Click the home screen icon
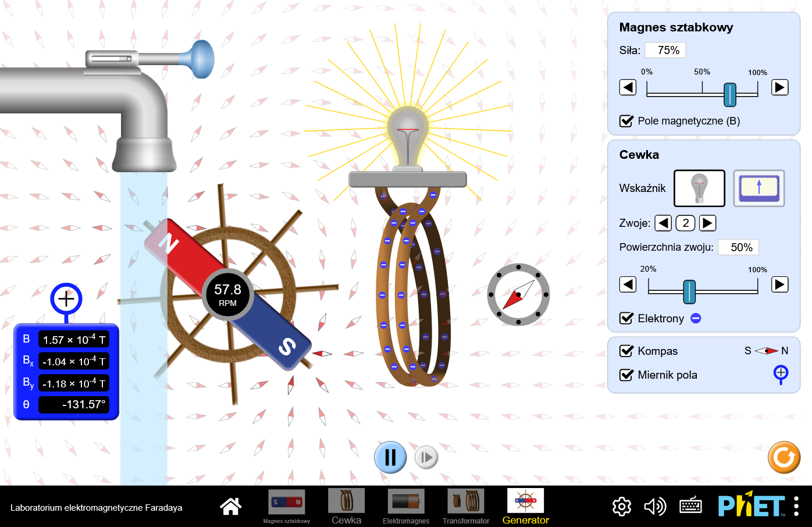This screenshot has height=527, width=812. tap(231, 507)
